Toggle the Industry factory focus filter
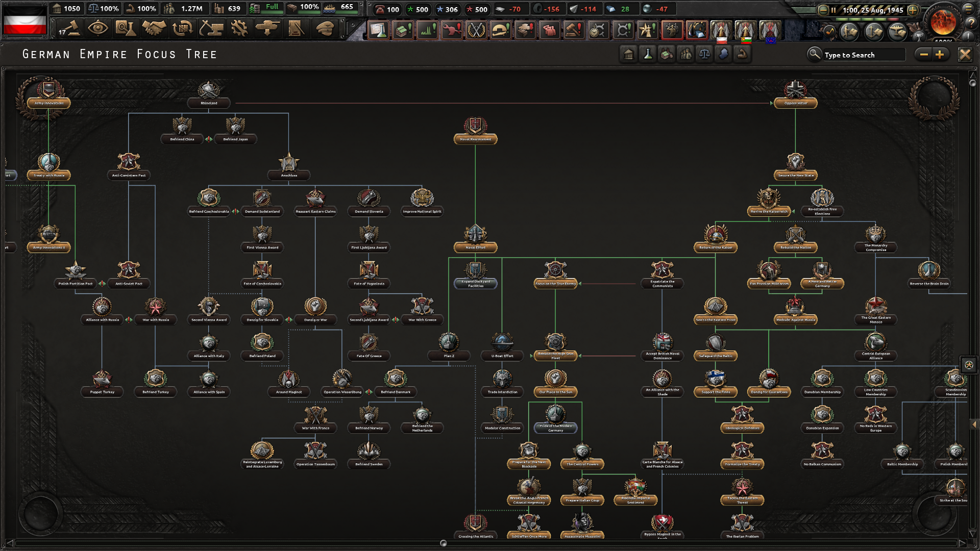 point(667,54)
